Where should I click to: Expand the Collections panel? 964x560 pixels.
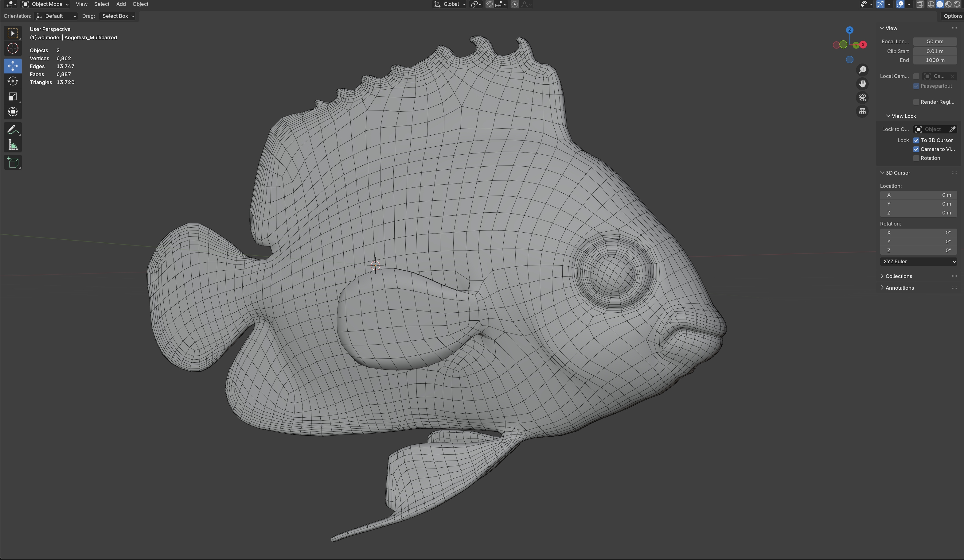(898, 276)
